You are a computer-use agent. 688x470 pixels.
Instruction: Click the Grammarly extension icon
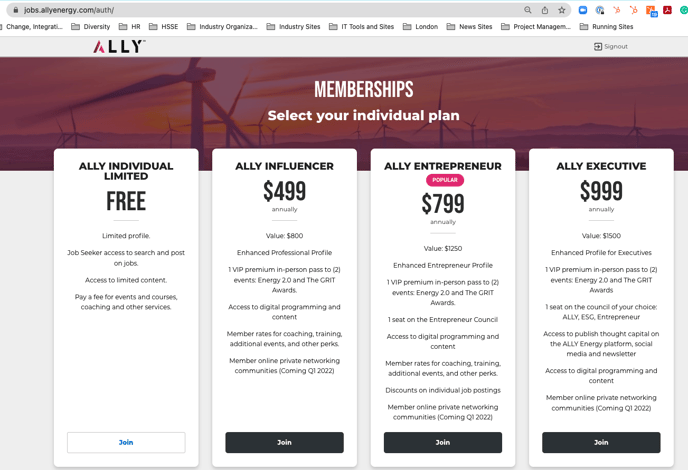pos(684,10)
